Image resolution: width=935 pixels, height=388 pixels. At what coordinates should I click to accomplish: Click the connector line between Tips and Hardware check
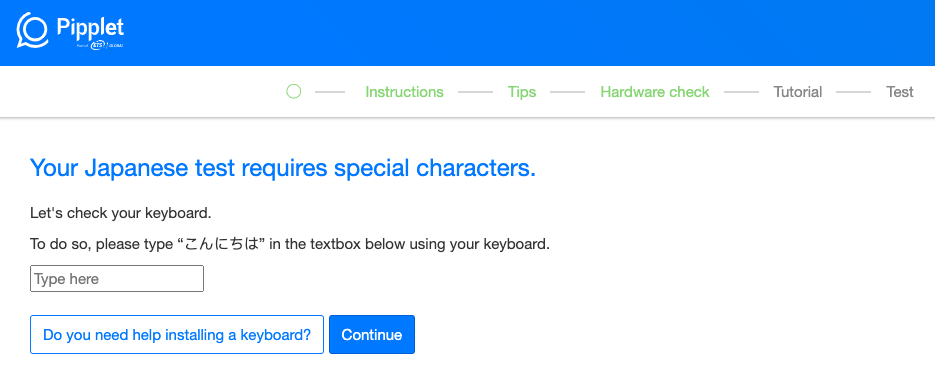pyautogui.click(x=568, y=92)
